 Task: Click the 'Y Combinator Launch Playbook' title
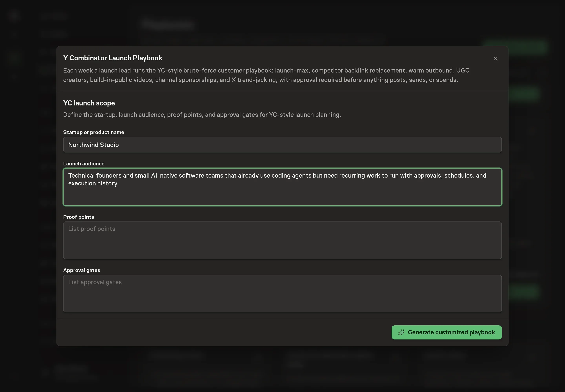(113, 58)
